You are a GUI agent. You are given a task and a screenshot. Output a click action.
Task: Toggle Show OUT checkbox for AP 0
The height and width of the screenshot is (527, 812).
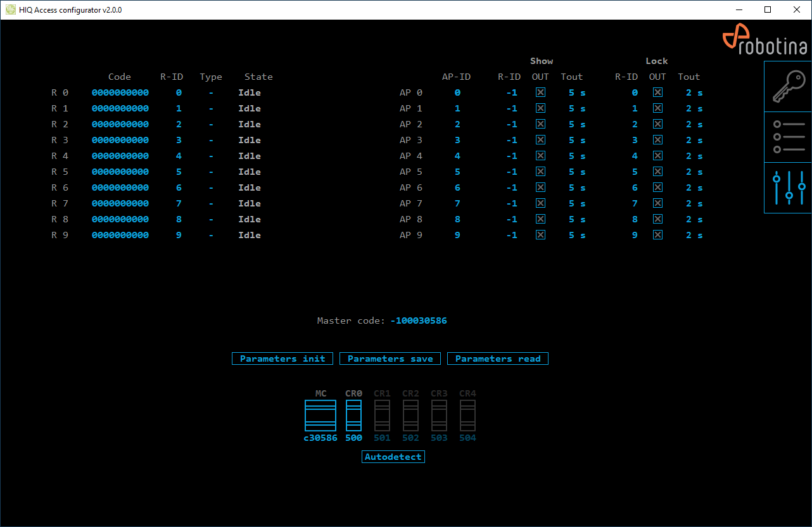pyautogui.click(x=540, y=92)
